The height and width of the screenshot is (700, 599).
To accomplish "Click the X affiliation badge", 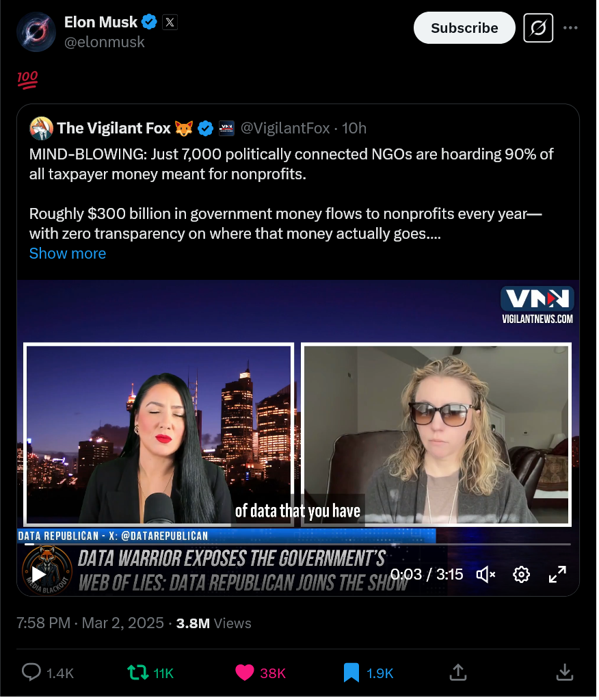I will (170, 23).
